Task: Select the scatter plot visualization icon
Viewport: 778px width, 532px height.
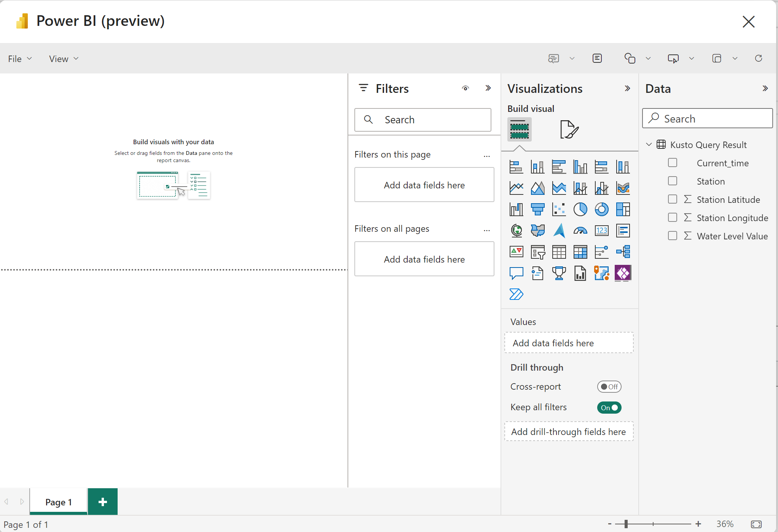Action: tap(559, 209)
